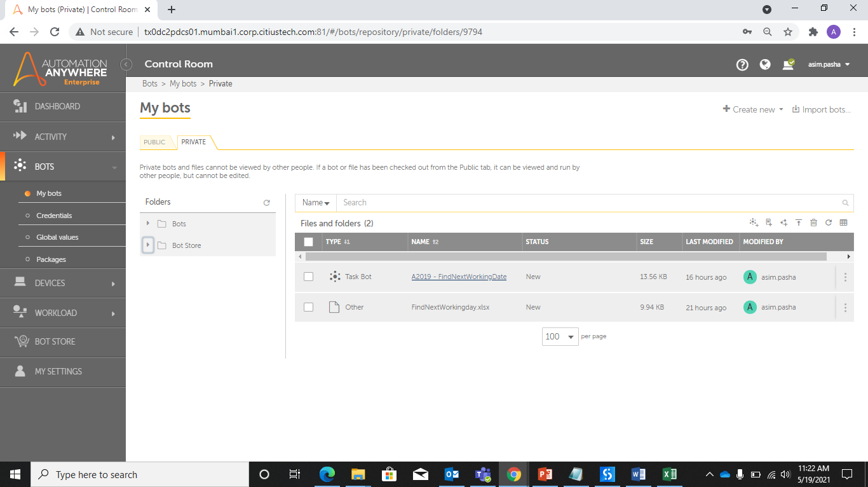
Task: Open Global values under Bots menu
Action: coord(58,237)
